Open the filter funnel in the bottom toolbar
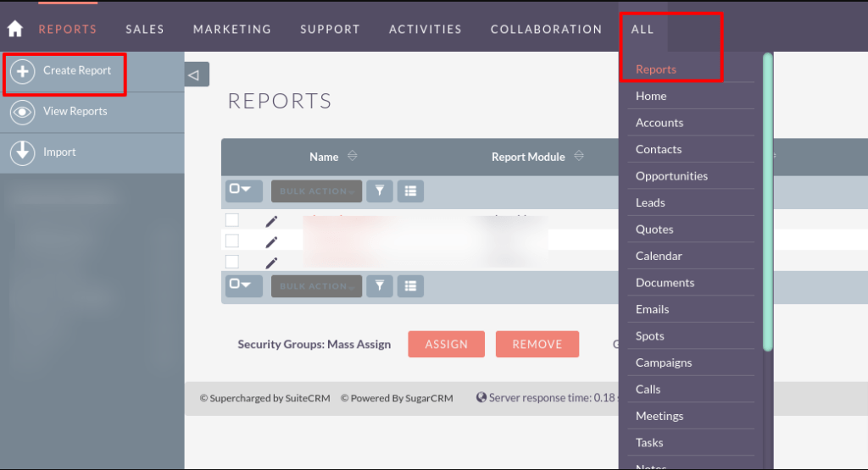 point(380,286)
